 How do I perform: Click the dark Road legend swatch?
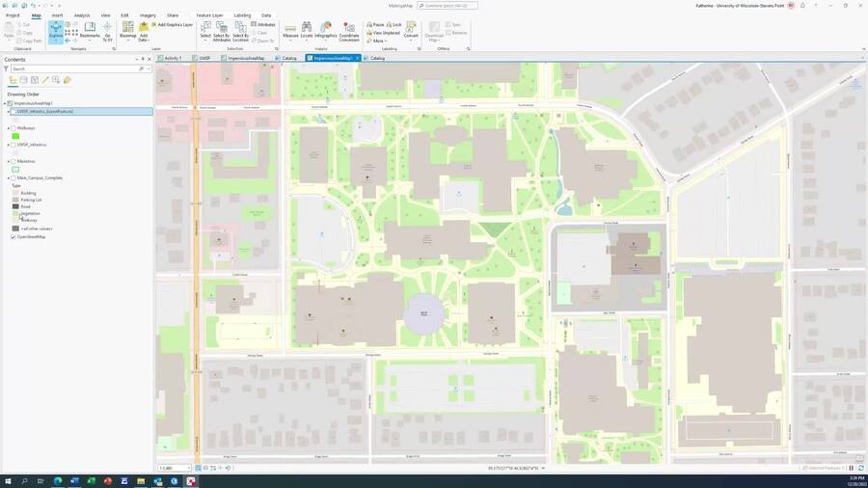(x=15, y=206)
